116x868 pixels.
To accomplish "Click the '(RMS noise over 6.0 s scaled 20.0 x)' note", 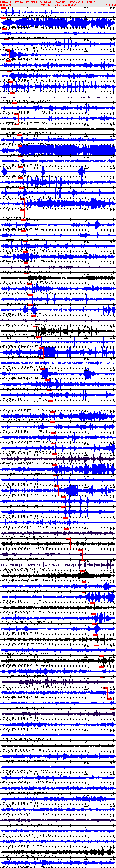I will pyautogui.click(x=58, y=5).
